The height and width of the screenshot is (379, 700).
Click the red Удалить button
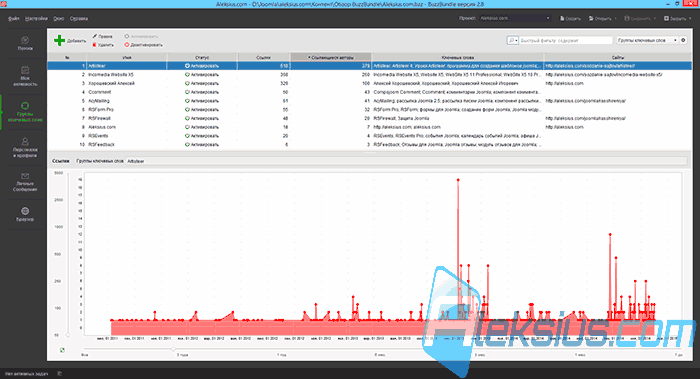coord(103,45)
